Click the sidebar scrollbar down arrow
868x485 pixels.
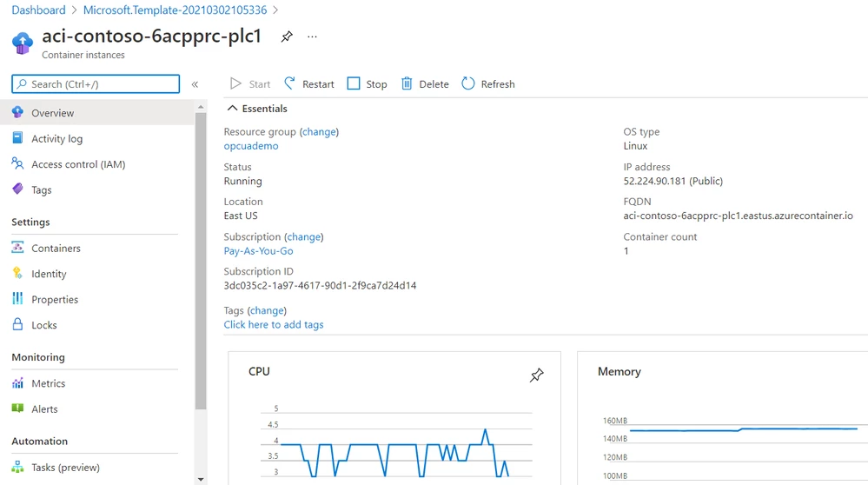(201, 480)
